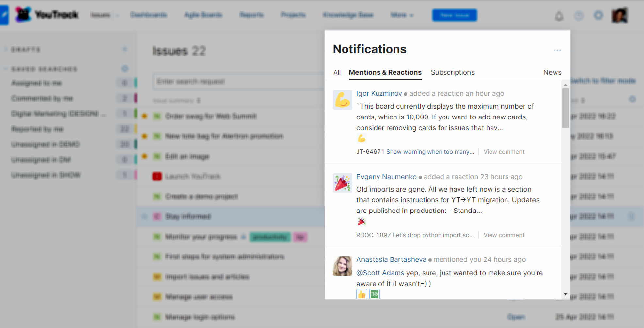The height and width of the screenshot is (328, 644).
Task: Click Switch to filter mode
Action: coord(603,81)
